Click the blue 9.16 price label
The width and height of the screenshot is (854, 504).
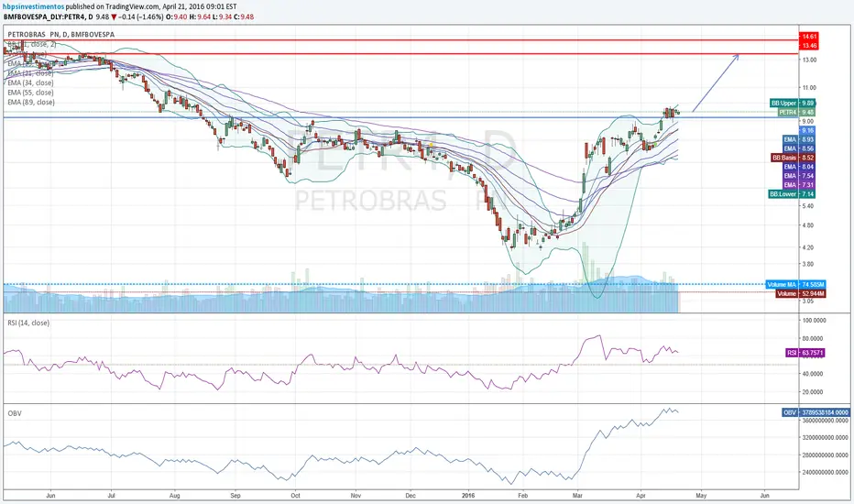807,130
